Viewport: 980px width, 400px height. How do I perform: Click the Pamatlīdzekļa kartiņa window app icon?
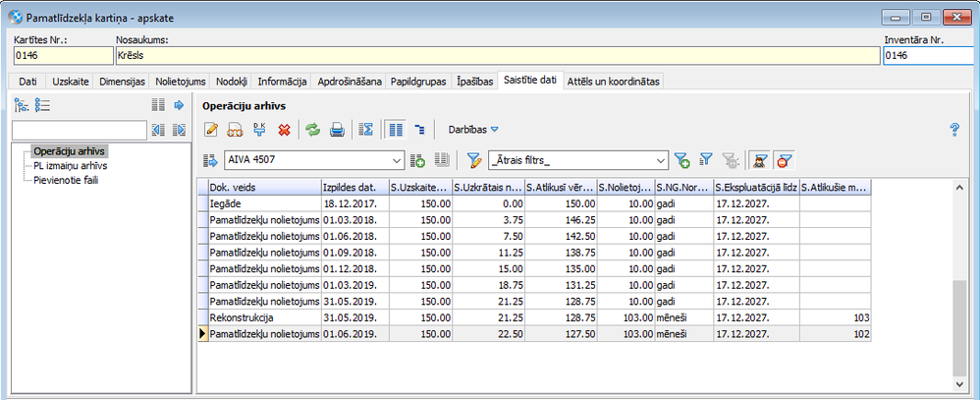[16, 18]
